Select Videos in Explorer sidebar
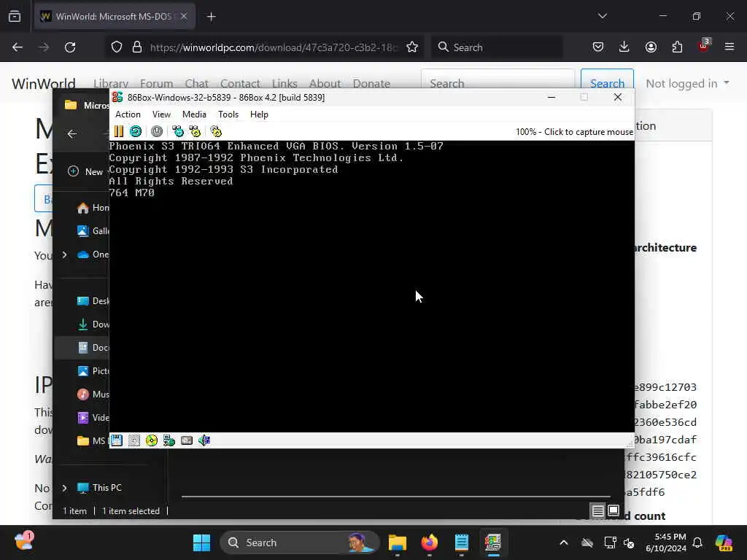This screenshot has height=560, width=747. pyautogui.click(x=93, y=418)
